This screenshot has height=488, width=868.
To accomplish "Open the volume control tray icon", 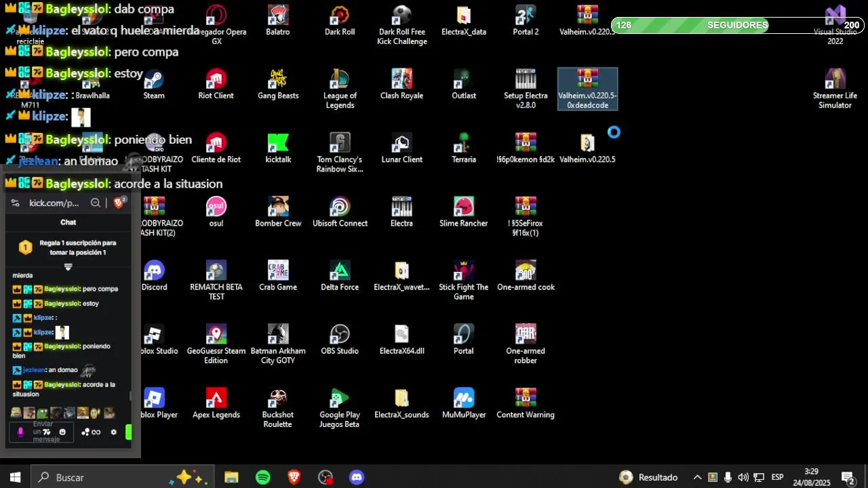I will click(x=743, y=477).
